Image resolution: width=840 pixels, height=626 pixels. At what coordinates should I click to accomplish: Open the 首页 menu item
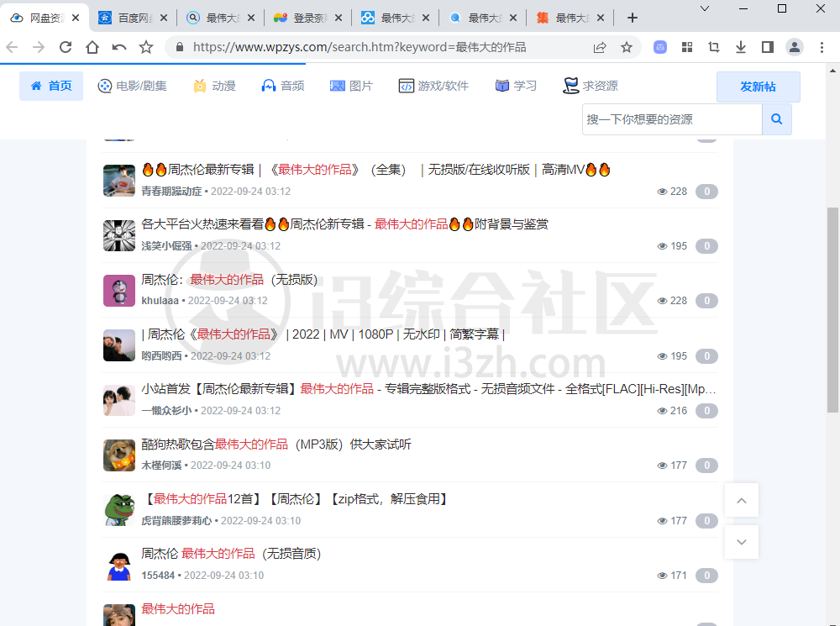coord(51,86)
